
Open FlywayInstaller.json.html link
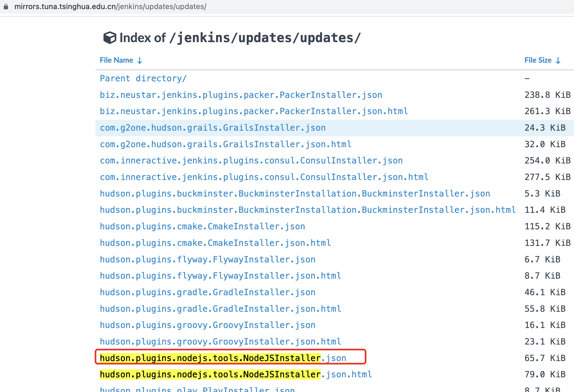click(x=220, y=276)
